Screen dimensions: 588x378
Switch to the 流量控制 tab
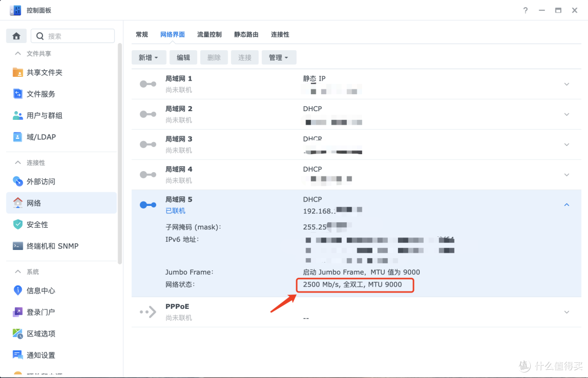pyautogui.click(x=209, y=34)
